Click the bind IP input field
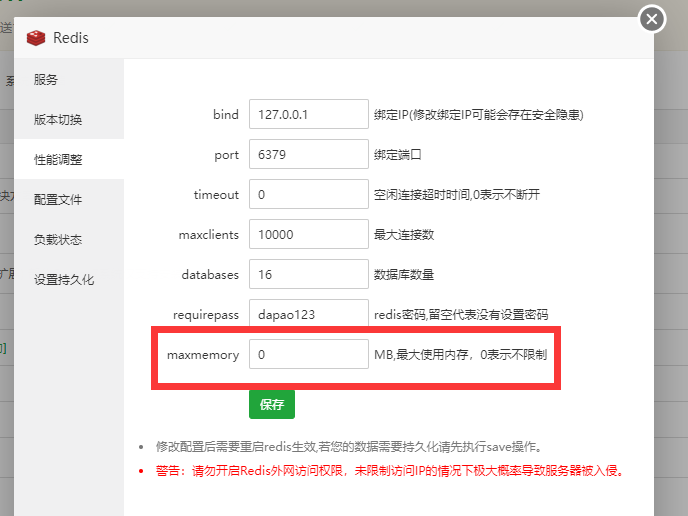 309,114
